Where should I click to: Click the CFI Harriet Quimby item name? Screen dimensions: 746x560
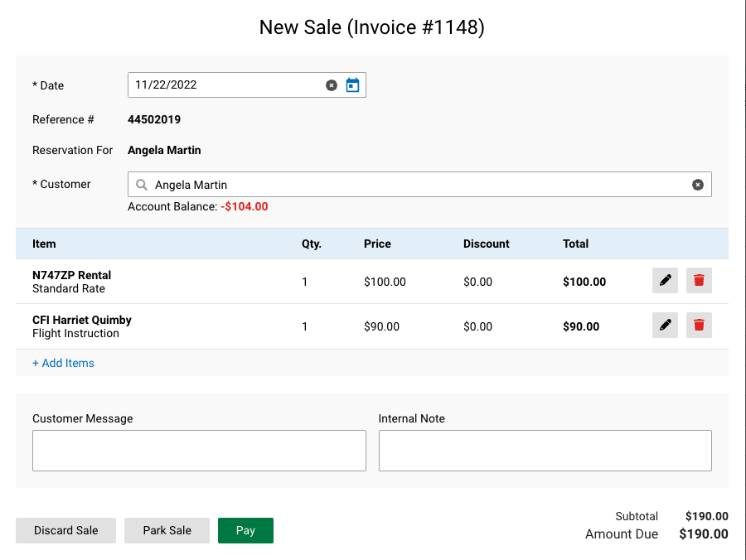tap(82, 320)
